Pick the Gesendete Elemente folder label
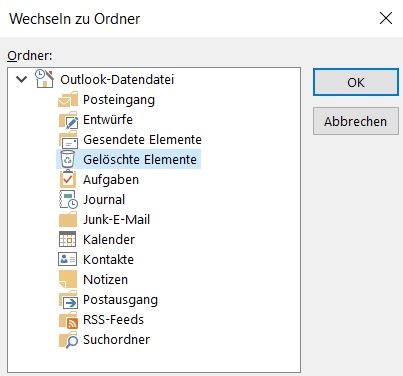 point(142,139)
